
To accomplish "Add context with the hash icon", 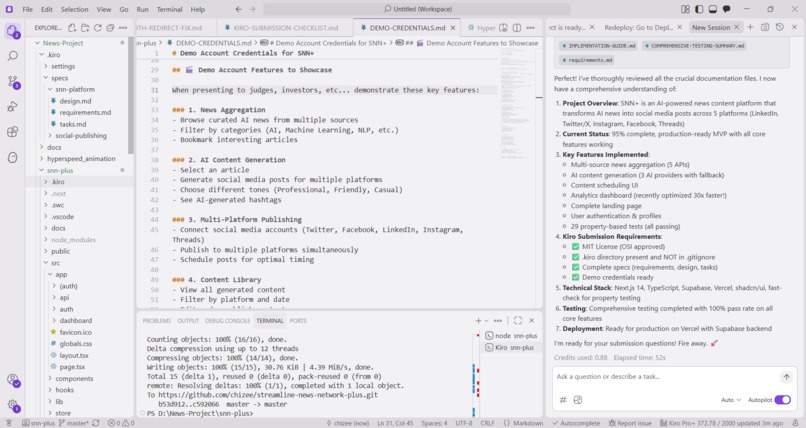I will tap(563, 400).
